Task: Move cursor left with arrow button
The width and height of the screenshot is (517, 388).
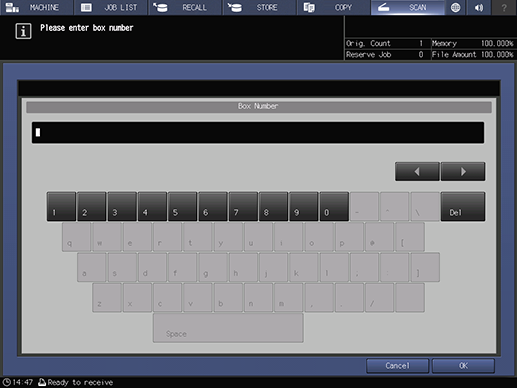Action: click(417, 172)
